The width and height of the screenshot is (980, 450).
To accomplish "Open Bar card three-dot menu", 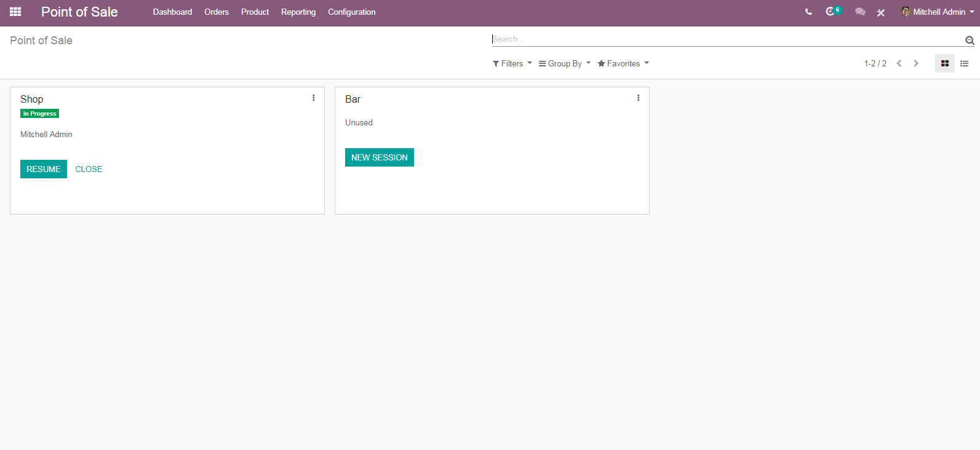I will point(639,98).
